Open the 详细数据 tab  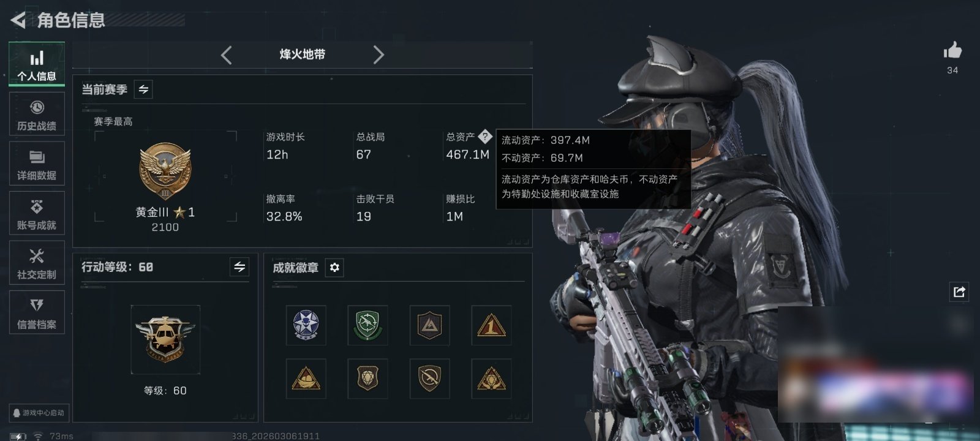point(37,164)
